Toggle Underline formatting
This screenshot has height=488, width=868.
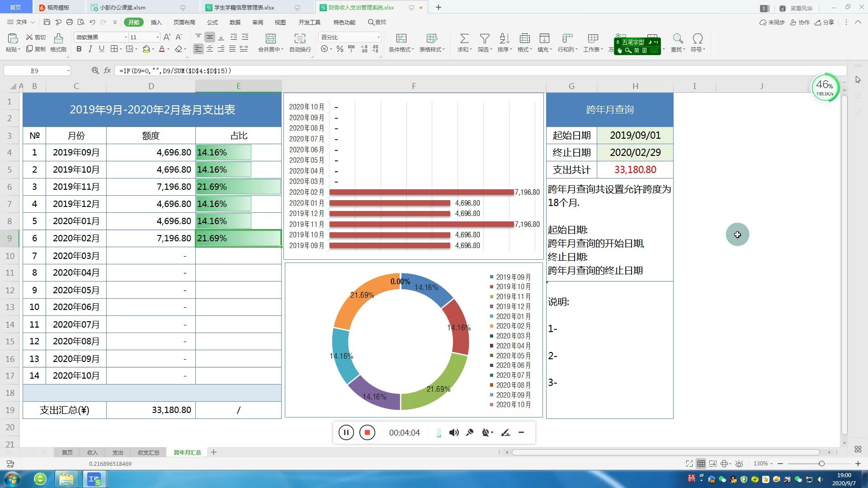click(x=101, y=49)
